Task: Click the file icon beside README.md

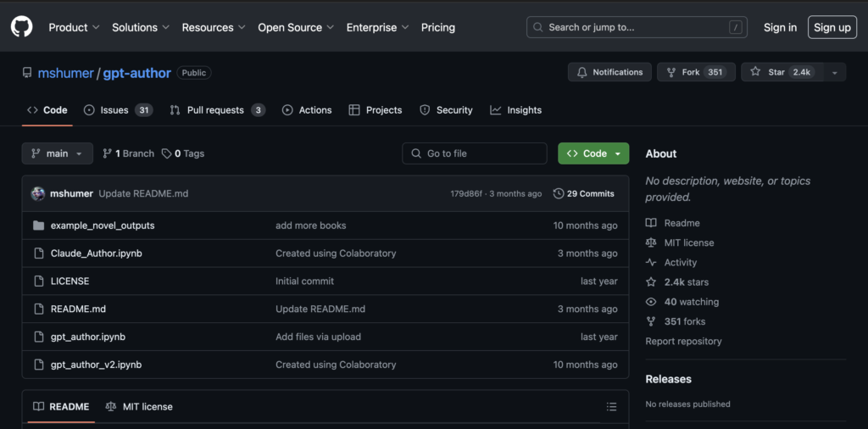Action: pos(38,309)
